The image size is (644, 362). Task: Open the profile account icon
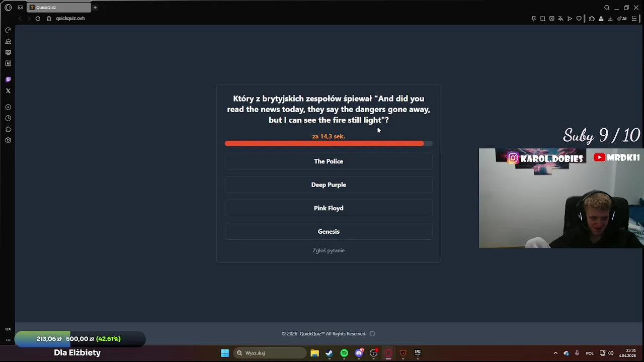click(x=601, y=19)
